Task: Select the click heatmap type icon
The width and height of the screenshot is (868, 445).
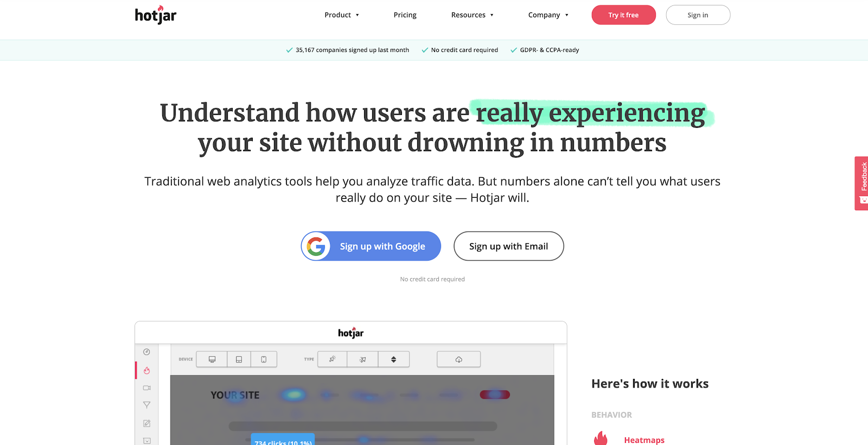Action: click(333, 359)
